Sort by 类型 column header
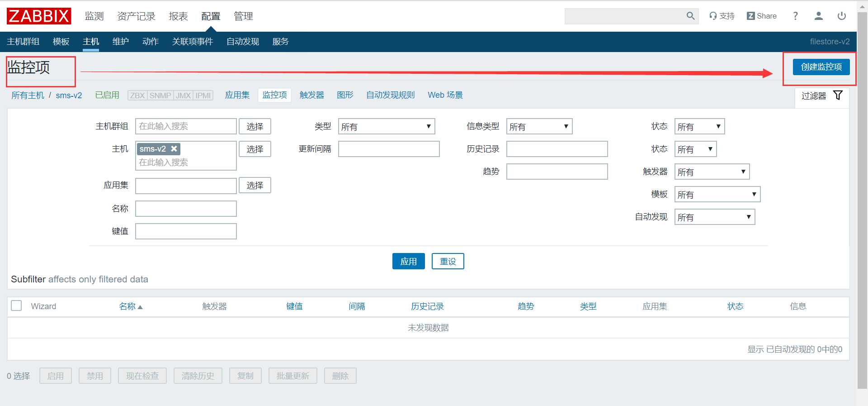The width and height of the screenshot is (868, 406). (588, 306)
